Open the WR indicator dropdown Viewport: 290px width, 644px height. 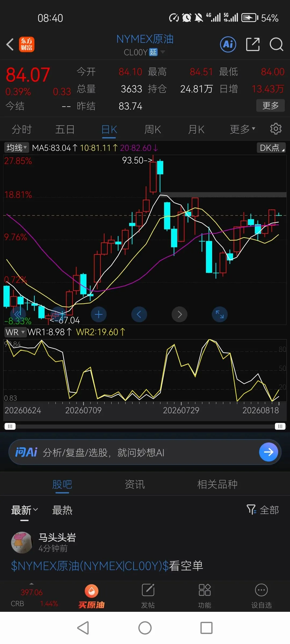click(15, 332)
